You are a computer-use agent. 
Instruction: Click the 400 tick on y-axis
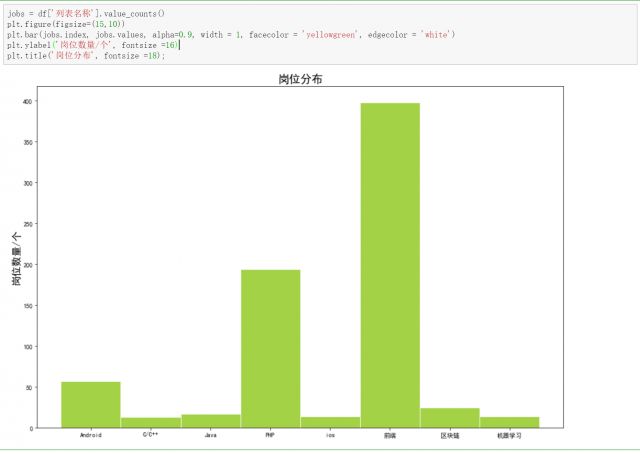[27, 101]
